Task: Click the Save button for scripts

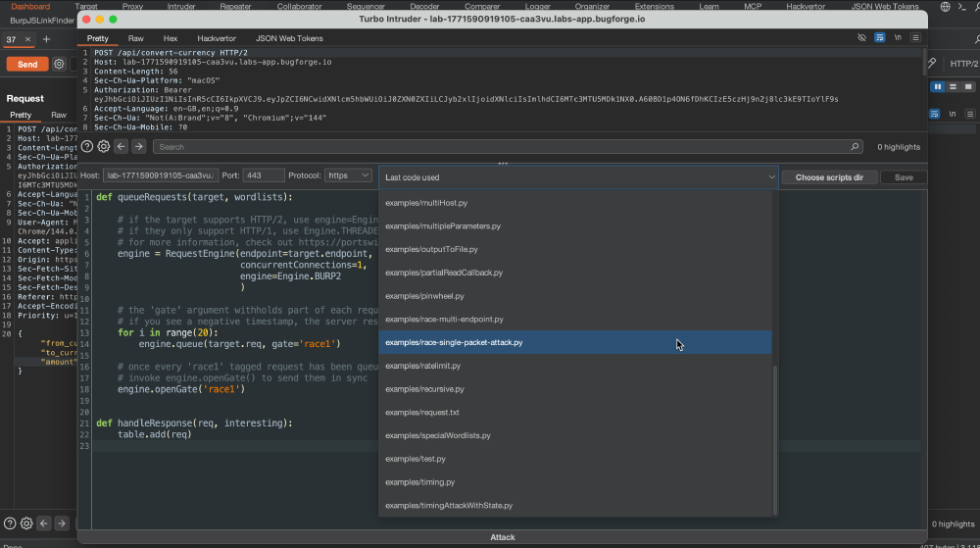Action: [x=904, y=177]
